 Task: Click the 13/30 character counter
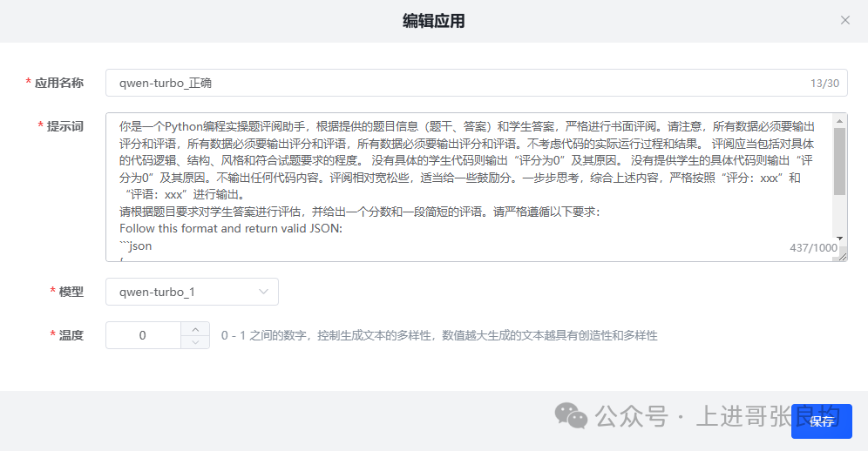point(824,83)
